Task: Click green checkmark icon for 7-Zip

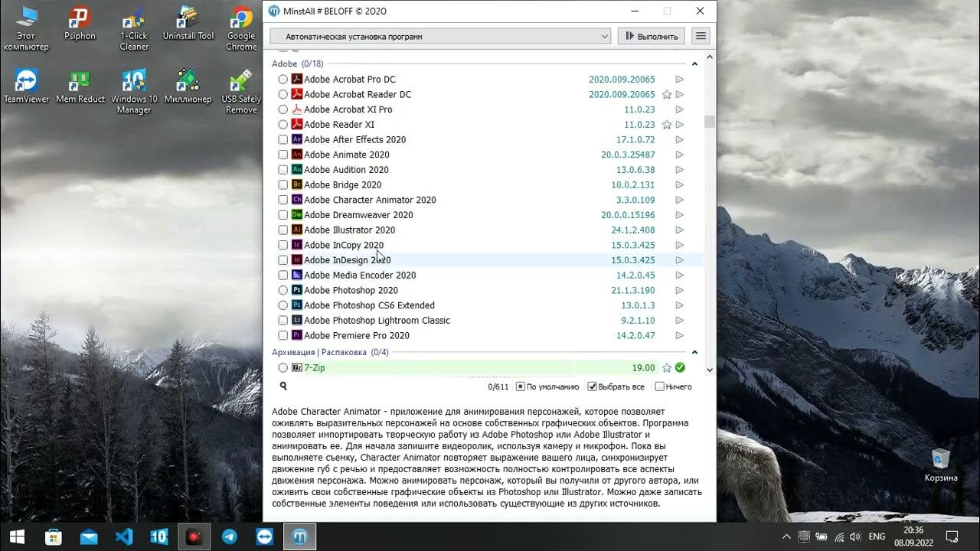Action: pos(680,368)
